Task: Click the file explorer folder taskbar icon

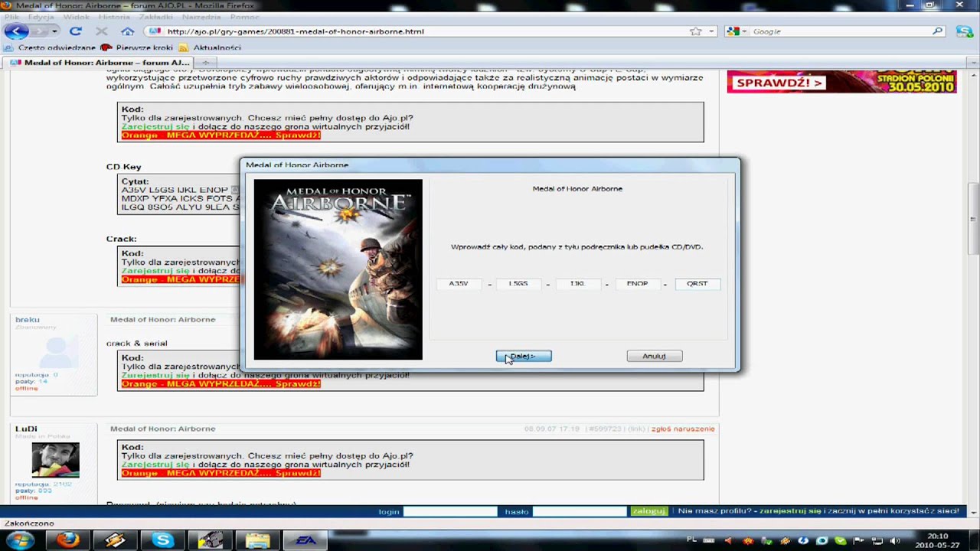Action: (x=257, y=540)
